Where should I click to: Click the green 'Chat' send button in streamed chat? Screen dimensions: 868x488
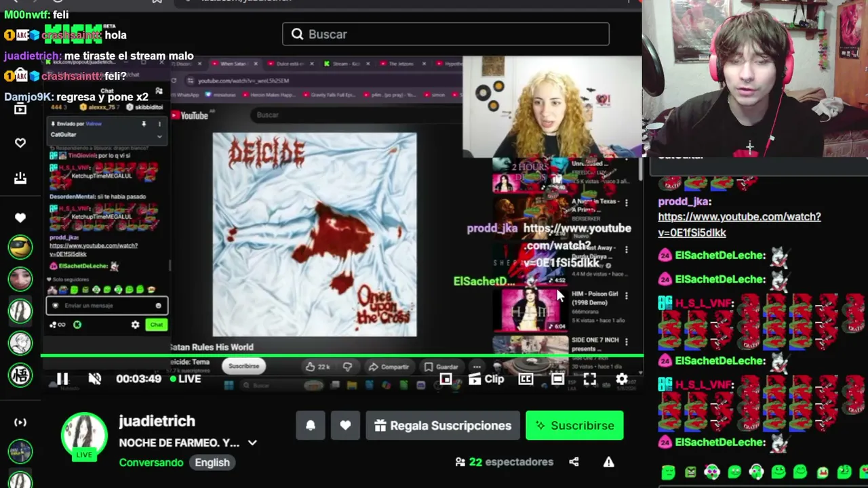click(x=157, y=325)
